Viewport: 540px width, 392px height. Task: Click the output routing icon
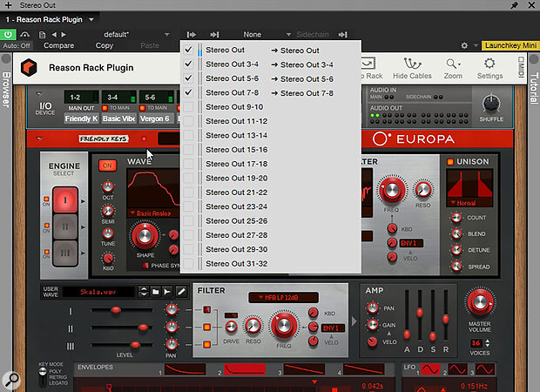[x=192, y=35]
